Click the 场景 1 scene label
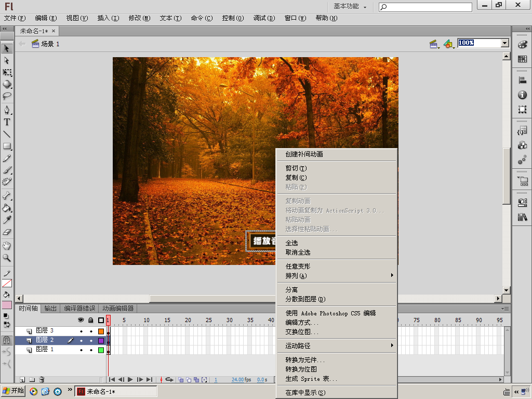The image size is (532, 399). pyautogui.click(x=50, y=44)
